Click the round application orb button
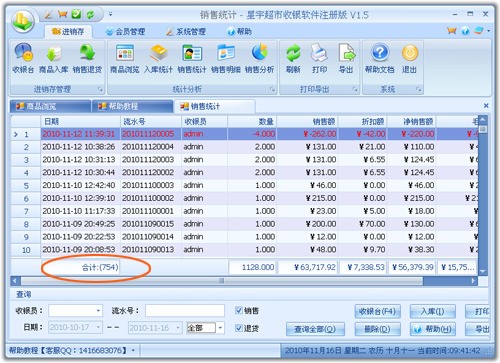 (x=23, y=21)
